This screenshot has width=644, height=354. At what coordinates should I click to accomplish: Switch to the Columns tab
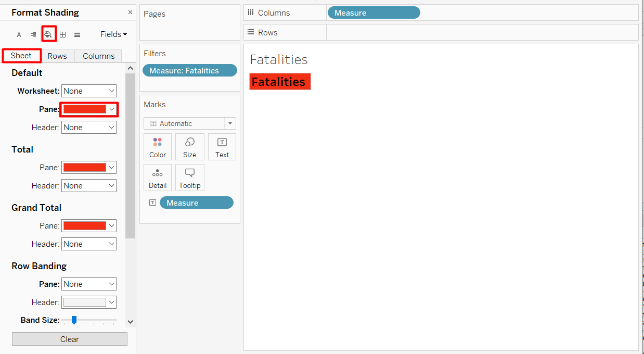[x=98, y=56]
